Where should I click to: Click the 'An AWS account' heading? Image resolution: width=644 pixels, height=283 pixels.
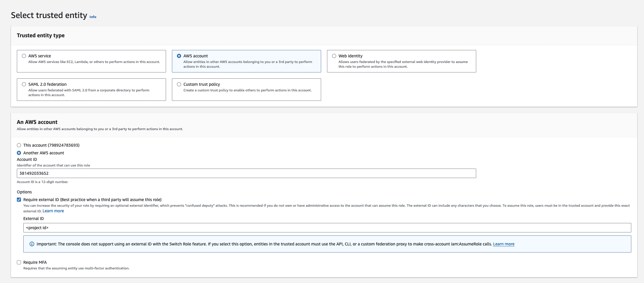click(37, 122)
